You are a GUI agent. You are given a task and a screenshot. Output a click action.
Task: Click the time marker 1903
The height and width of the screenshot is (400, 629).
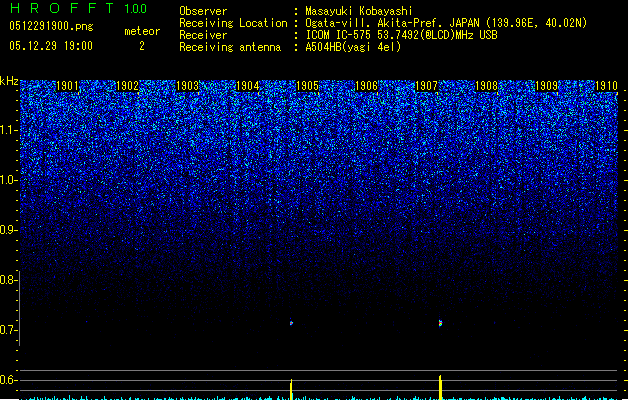coord(187,85)
